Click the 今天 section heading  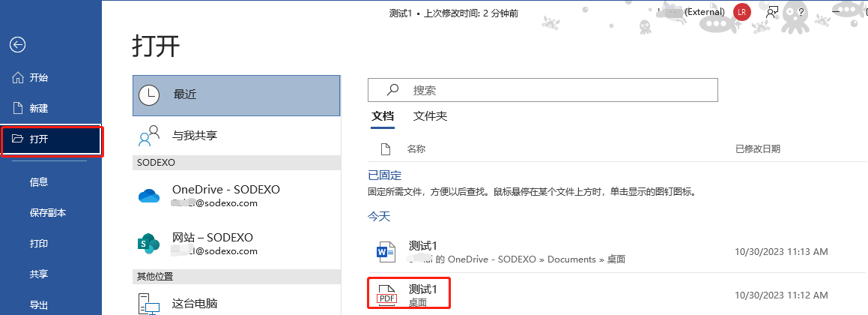point(379,216)
